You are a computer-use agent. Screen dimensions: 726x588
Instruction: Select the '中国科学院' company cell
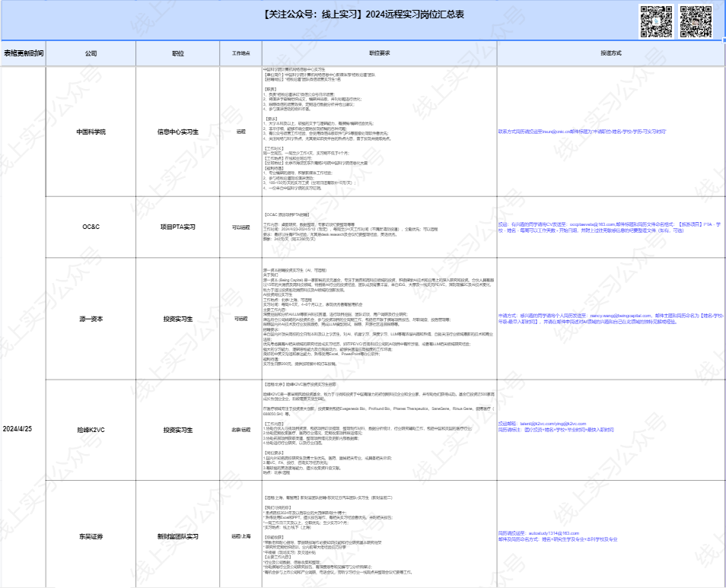coord(91,132)
